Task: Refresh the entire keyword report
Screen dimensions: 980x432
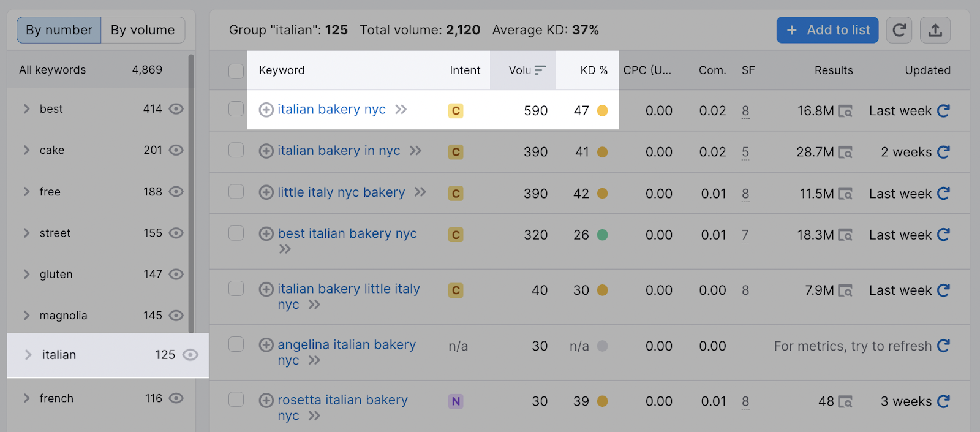Action: click(899, 29)
